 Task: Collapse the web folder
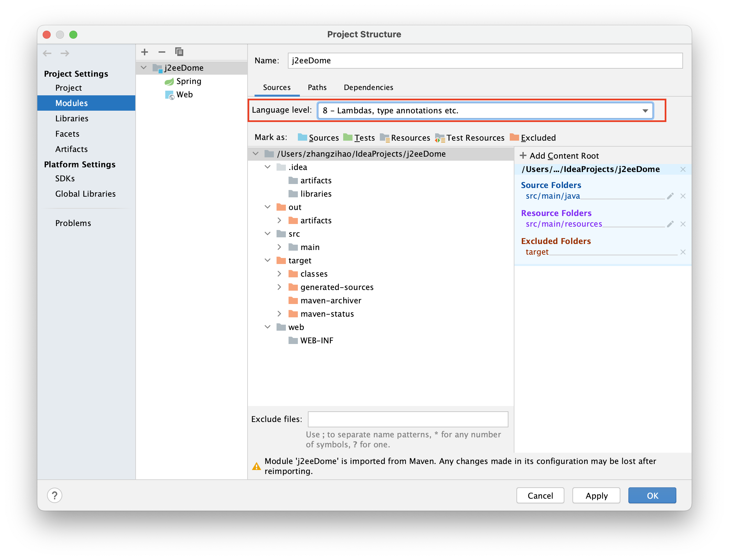pos(268,327)
